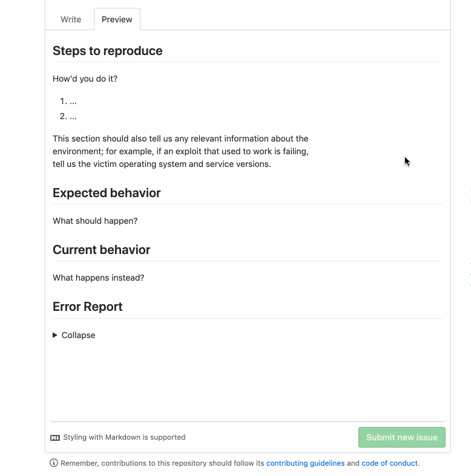Screen dimensions: 471x476
Task: Click the Collapse summary label
Action: [x=78, y=335]
